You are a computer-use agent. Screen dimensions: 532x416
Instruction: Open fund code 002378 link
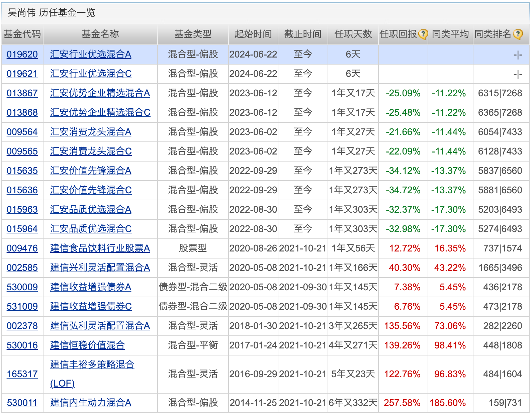click(x=22, y=326)
